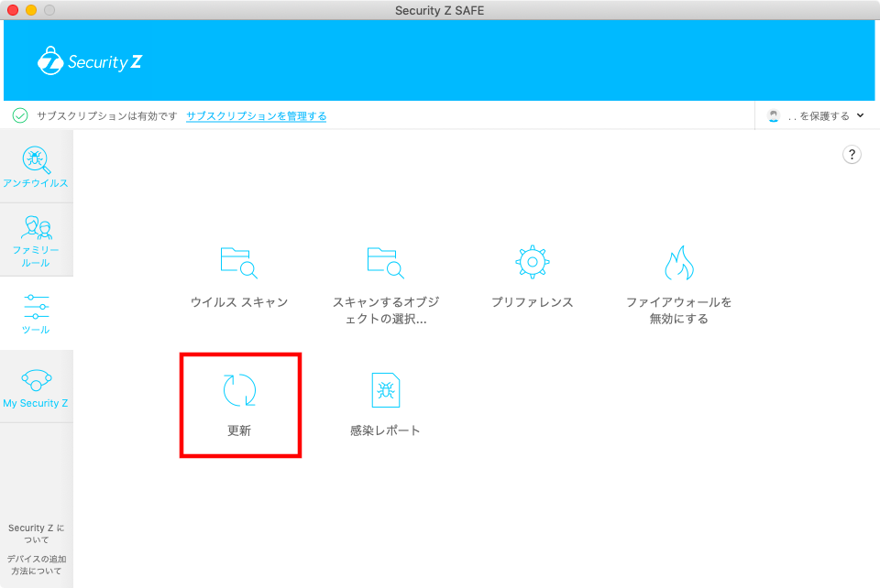
Task: Open the Select Objects to Scan icon
Action: pyautogui.click(x=385, y=263)
